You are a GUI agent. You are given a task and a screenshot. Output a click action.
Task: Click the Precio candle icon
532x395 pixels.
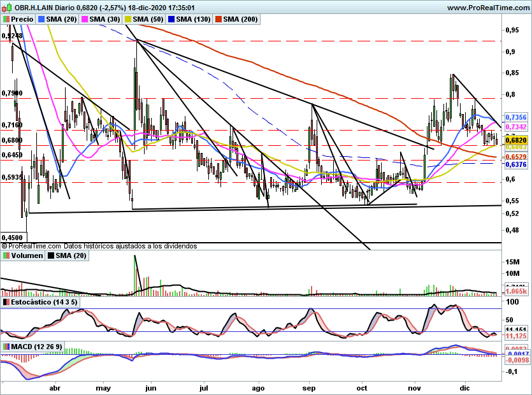(6, 19)
